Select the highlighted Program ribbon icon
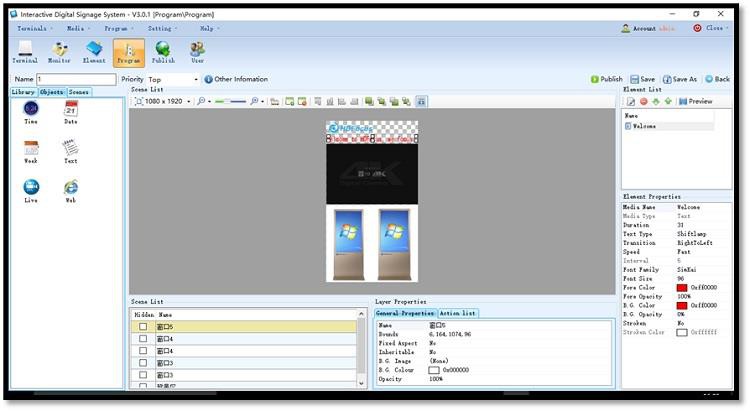 point(129,53)
